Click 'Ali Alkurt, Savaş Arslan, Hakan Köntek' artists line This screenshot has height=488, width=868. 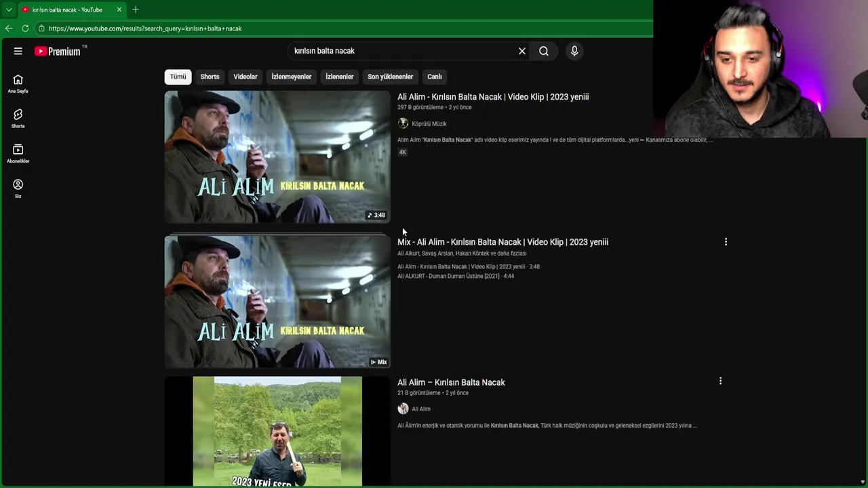(x=462, y=253)
